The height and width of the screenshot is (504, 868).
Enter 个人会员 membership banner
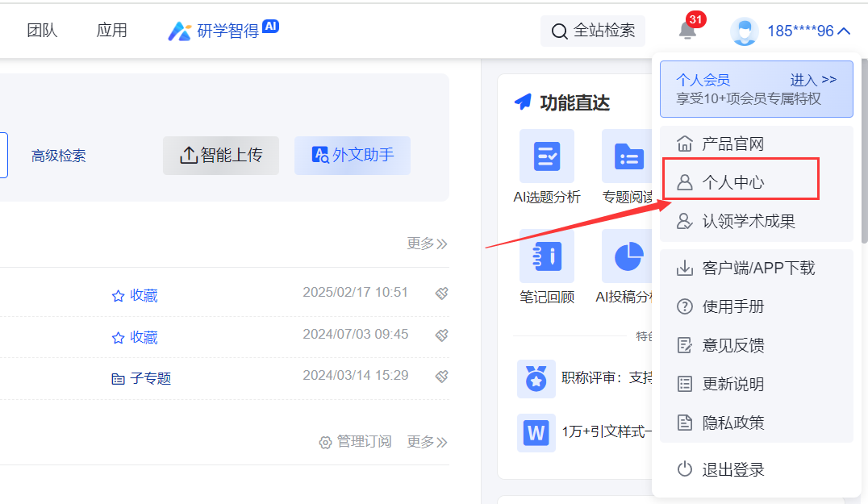click(x=756, y=89)
